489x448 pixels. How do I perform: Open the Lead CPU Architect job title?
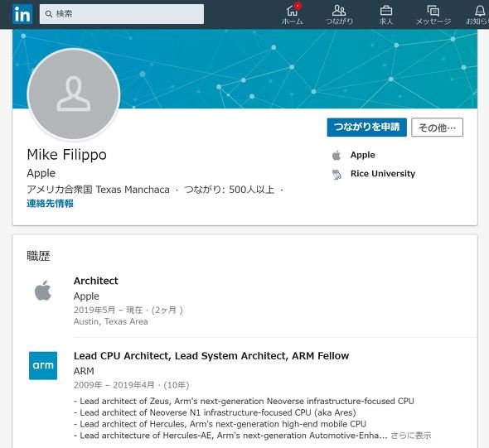coord(211,356)
